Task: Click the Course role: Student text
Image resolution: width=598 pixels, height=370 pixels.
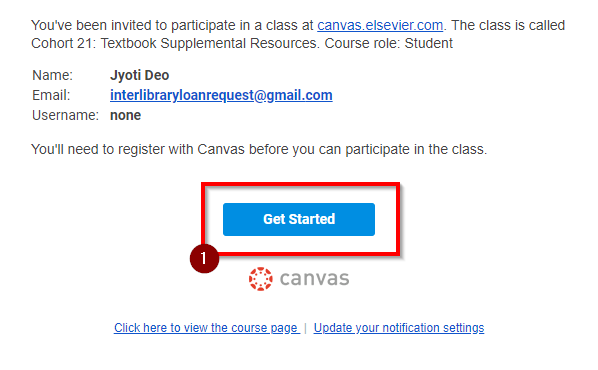Action: 389,43
